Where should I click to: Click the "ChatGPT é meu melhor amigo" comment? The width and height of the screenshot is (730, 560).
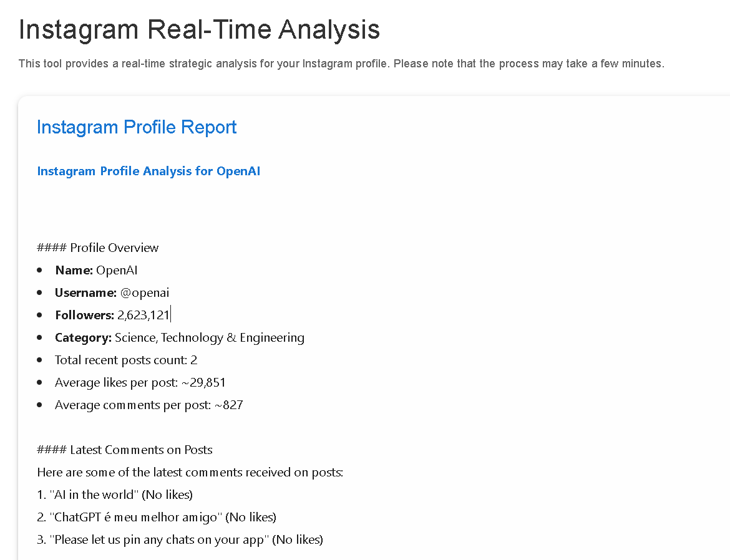click(157, 517)
